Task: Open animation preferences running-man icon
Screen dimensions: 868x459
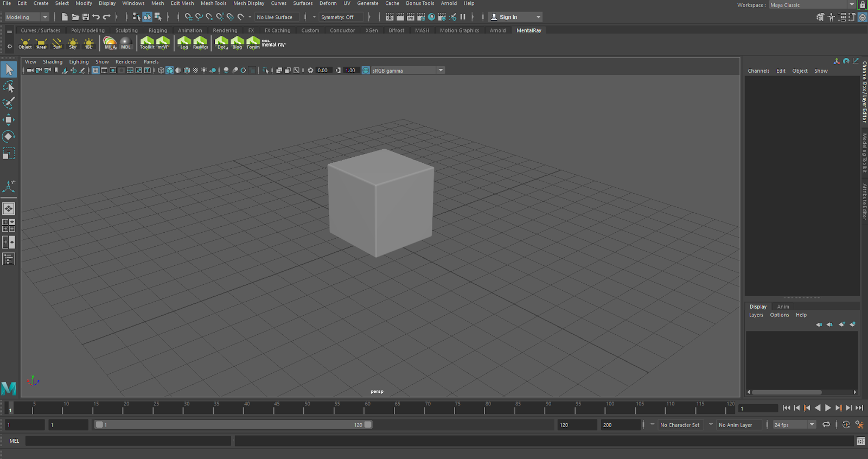Action: point(859,425)
